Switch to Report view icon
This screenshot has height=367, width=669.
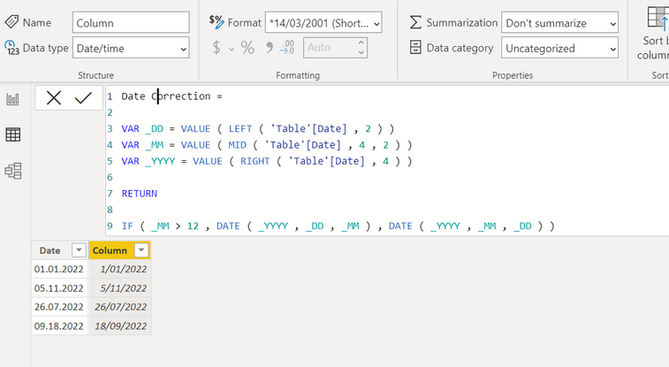13,99
